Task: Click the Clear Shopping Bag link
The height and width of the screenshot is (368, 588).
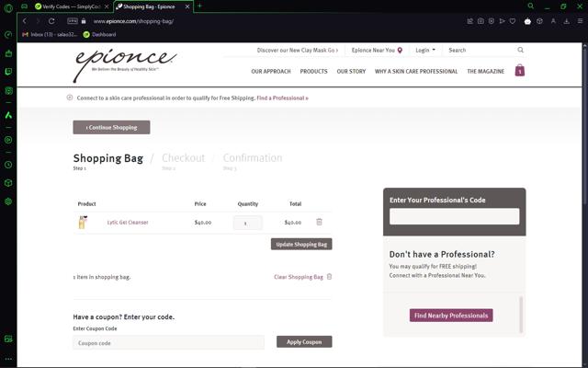Action: (x=302, y=277)
